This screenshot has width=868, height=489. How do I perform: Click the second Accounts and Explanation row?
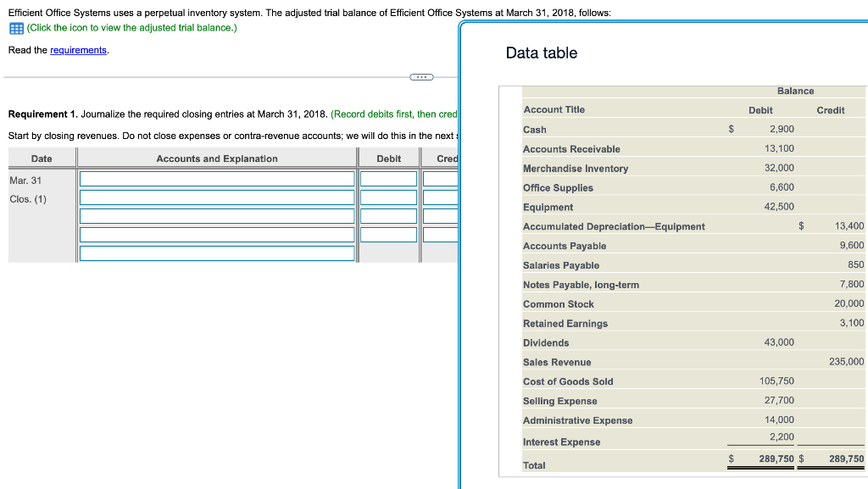click(217, 197)
